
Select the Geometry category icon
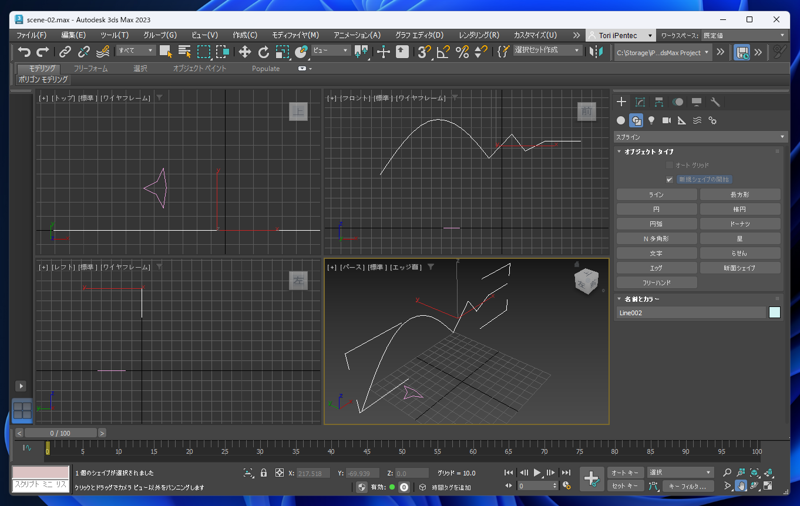pyautogui.click(x=621, y=120)
